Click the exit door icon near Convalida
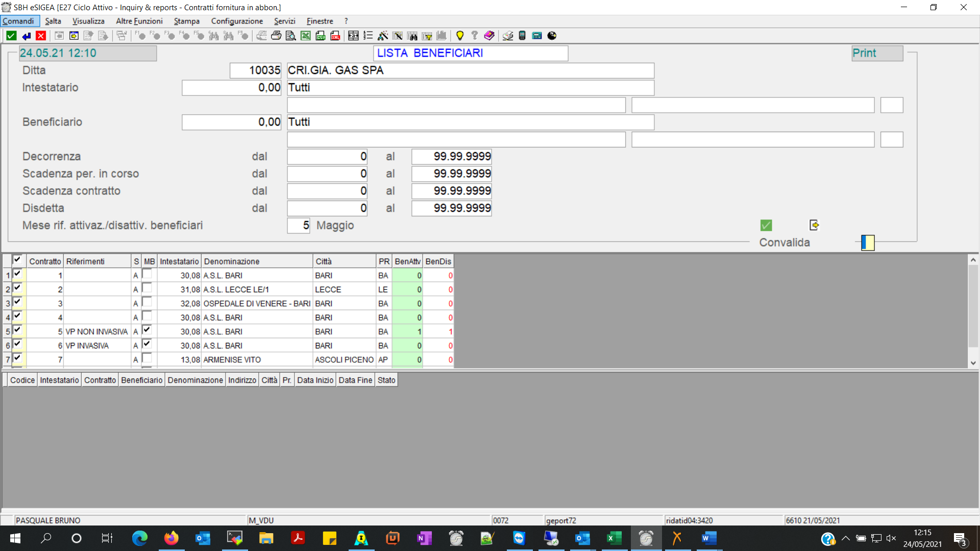The width and height of the screenshot is (980, 551). tap(814, 225)
